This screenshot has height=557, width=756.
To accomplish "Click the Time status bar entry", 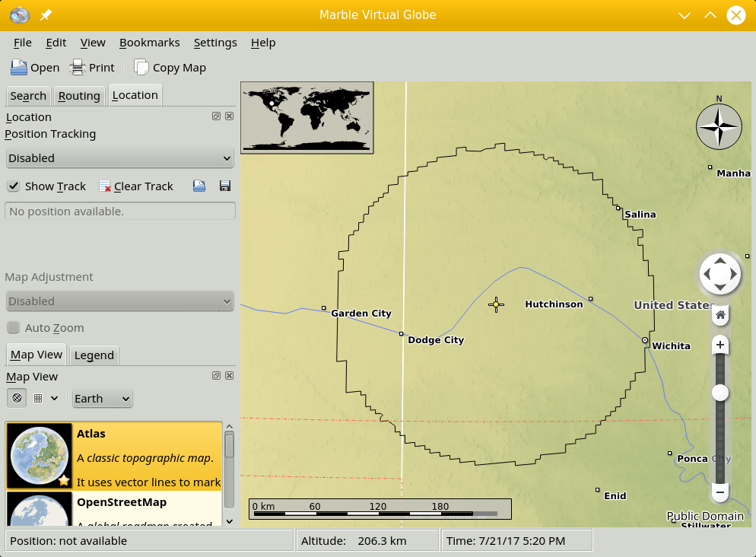I will point(517,540).
